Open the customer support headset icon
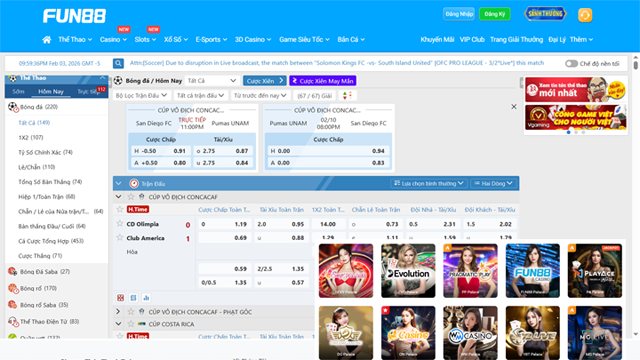The image size is (640, 360). tap(585, 15)
